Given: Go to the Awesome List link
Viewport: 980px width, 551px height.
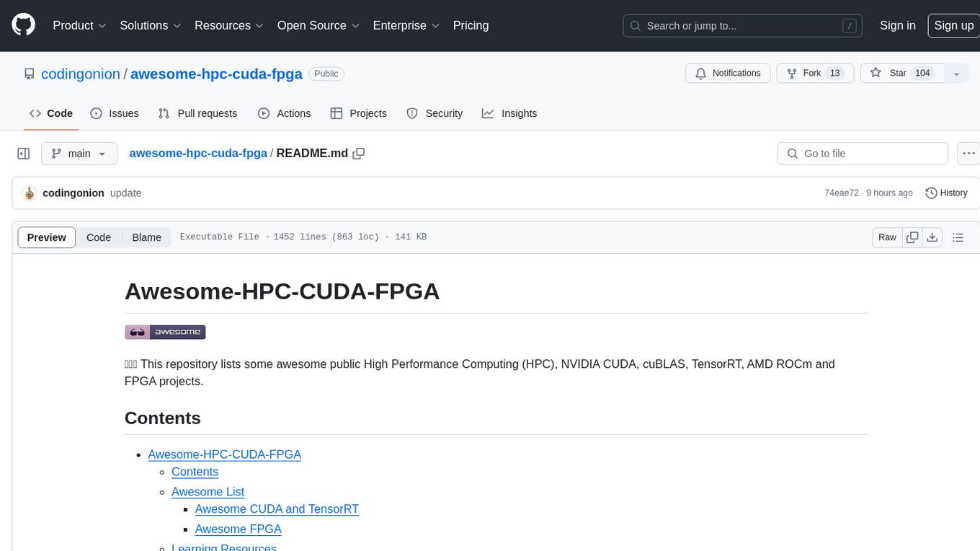Looking at the screenshot, I should 208,492.
